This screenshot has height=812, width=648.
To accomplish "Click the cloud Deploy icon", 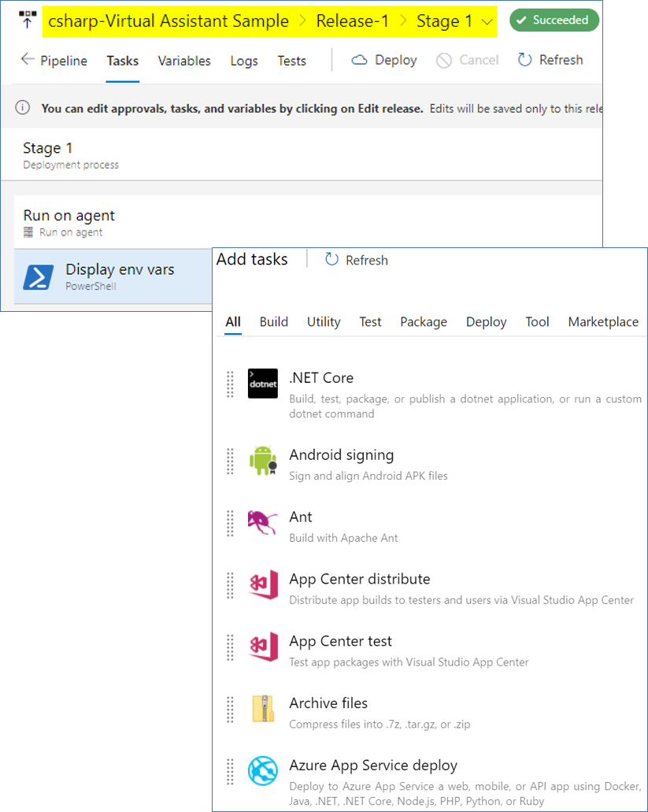I will coord(359,60).
